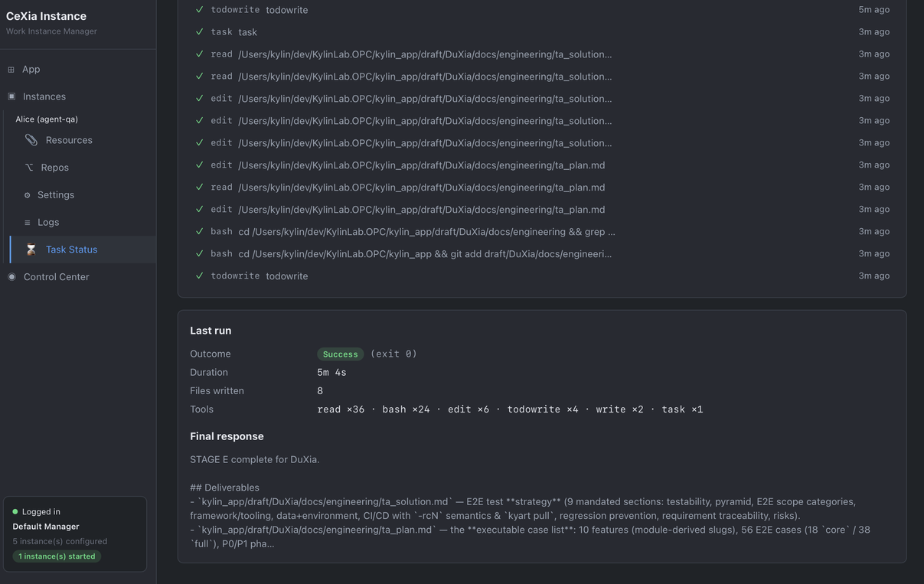Click the Resources paperclip icon

[x=31, y=140]
